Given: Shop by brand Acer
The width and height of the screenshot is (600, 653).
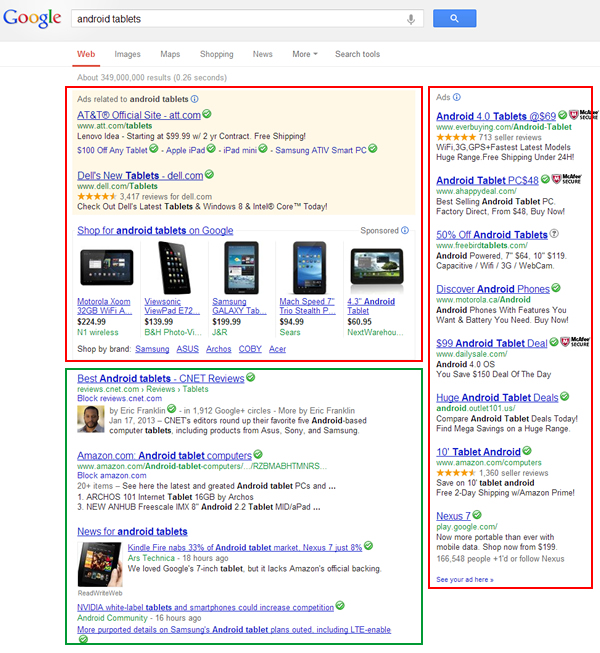Looking at the screenshot, I should click(277, 349).
